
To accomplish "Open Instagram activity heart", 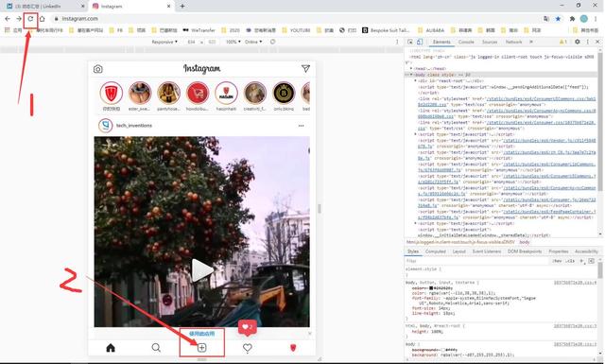I will [x=248, y=348].
